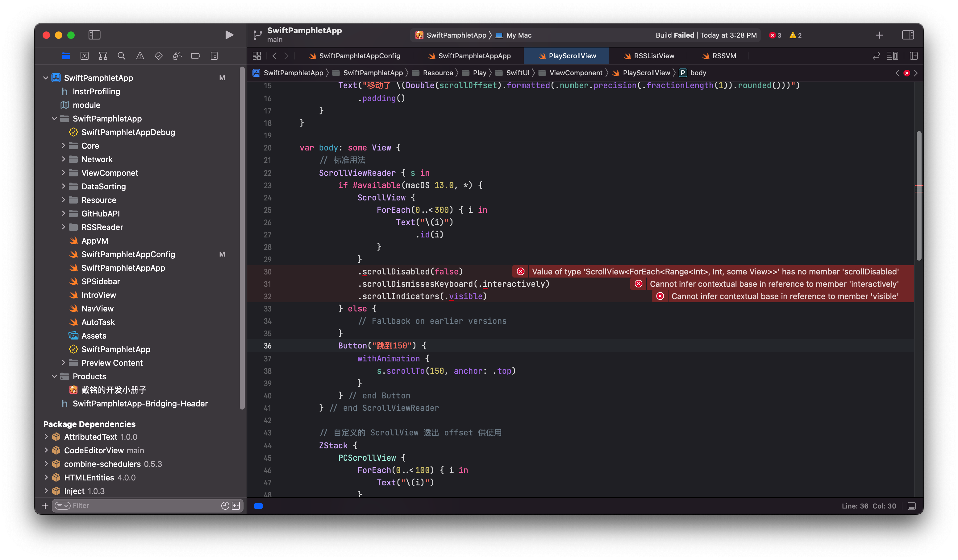Screen dimensions: 958x560
Task: Click the yellow warnings count indicator
Action: coord(795,35)
